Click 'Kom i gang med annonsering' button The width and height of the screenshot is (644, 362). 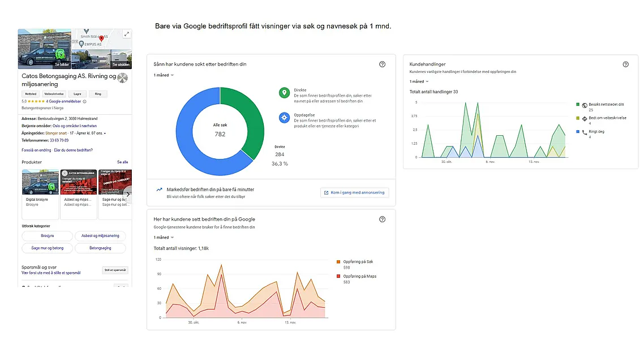point(354,192)
